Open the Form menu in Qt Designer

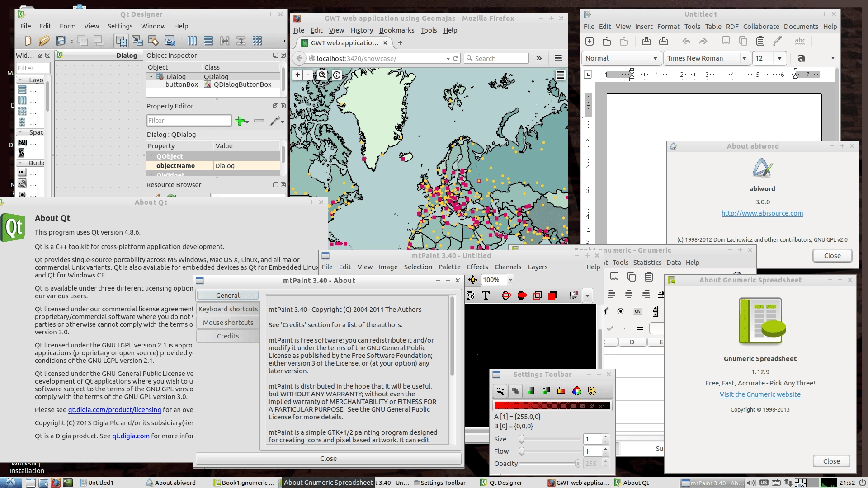[67, 26]
